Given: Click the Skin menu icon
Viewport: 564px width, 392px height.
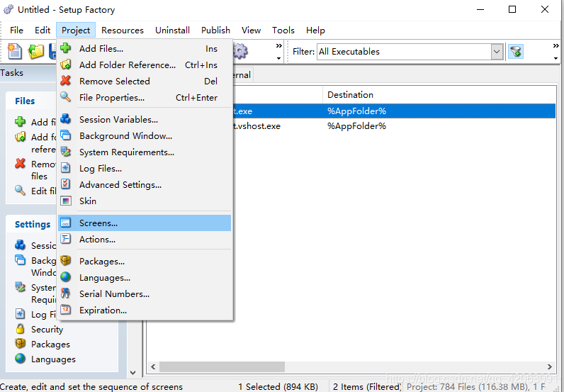Looking at the screenshot, I should 65,201.
